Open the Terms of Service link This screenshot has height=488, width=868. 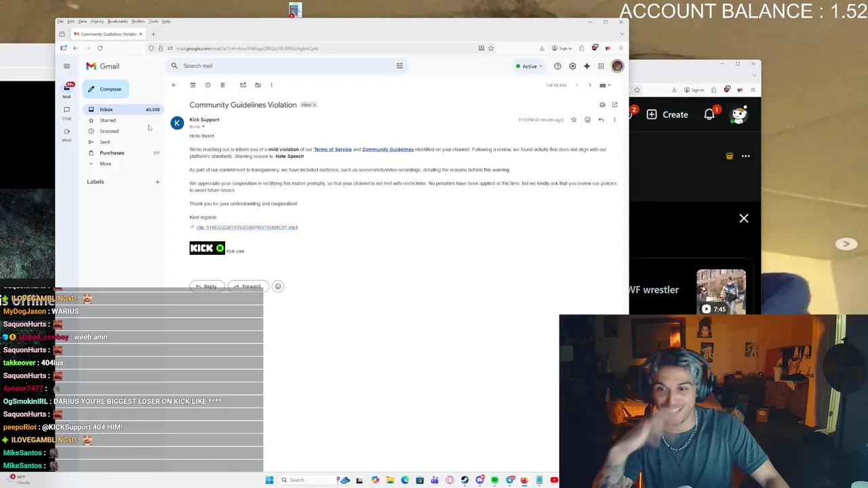coord(332,149)
